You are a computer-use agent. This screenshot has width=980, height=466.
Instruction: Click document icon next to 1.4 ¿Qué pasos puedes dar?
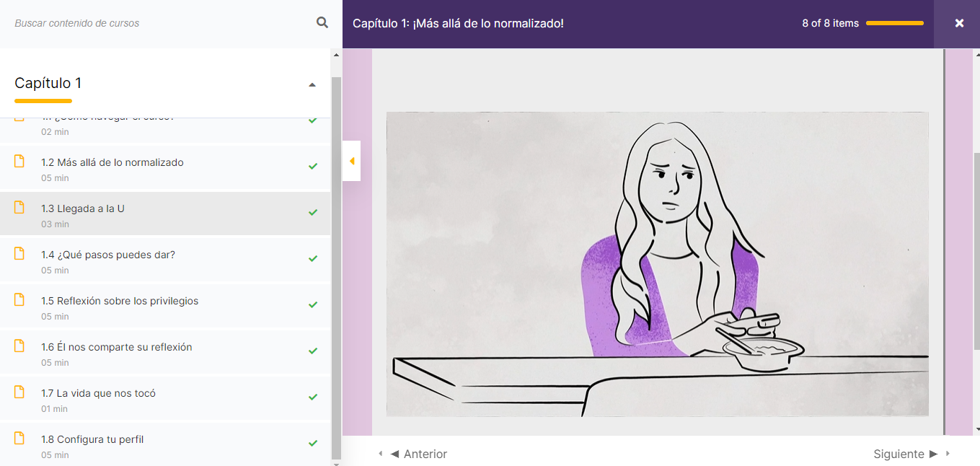20,253
